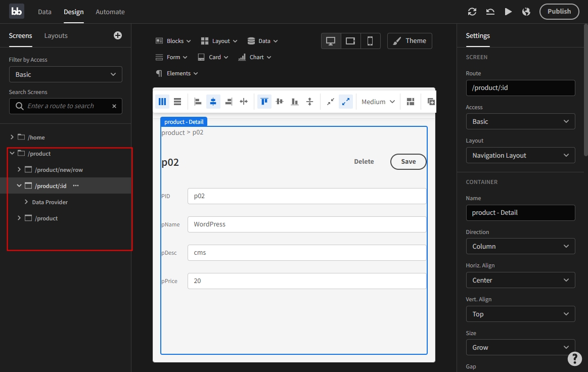The width and height of the screenshot is (588, 372).
Task: Toggle column direction layout in toolbar
Action: point(162,102)
